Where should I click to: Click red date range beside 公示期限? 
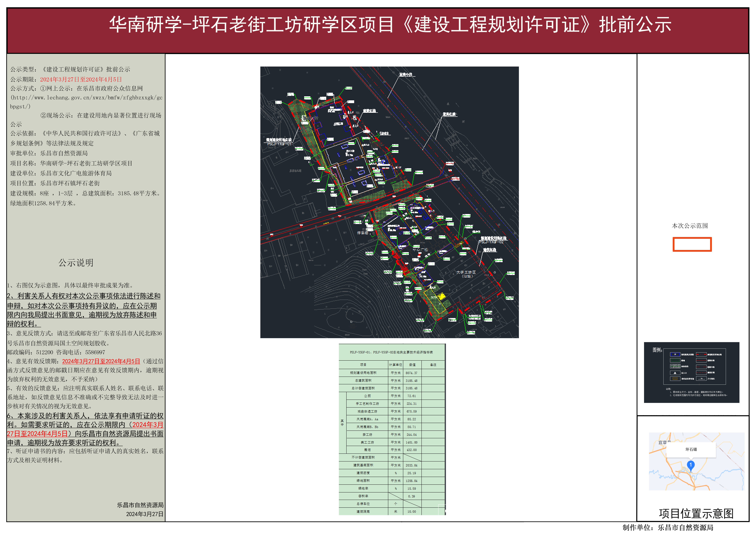click(x=81, y=79)
